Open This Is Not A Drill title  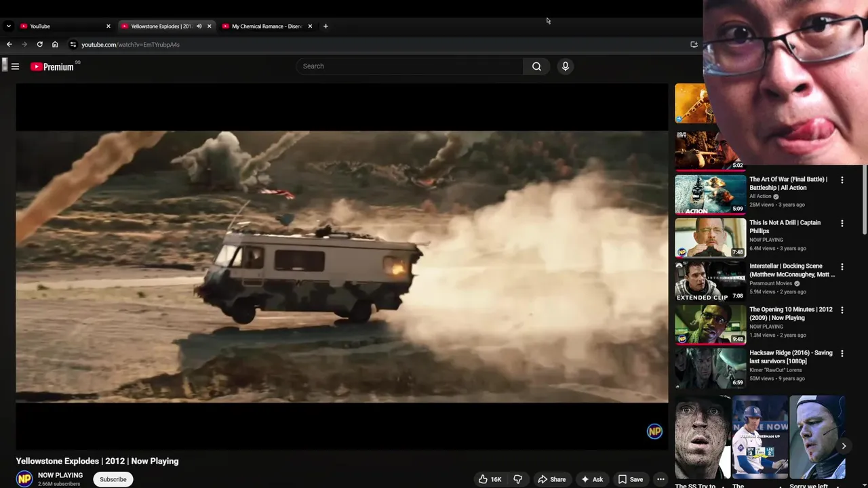tap(785, 227)
